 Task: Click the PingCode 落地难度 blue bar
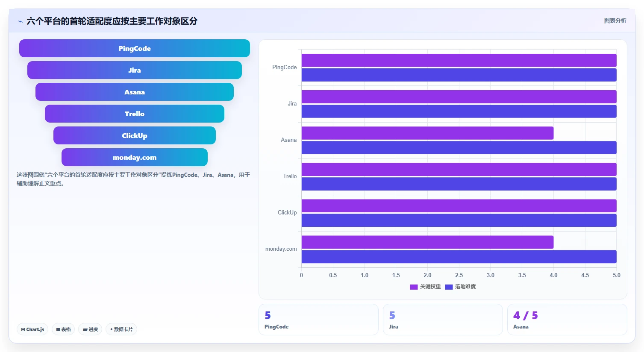pos(459,75)
